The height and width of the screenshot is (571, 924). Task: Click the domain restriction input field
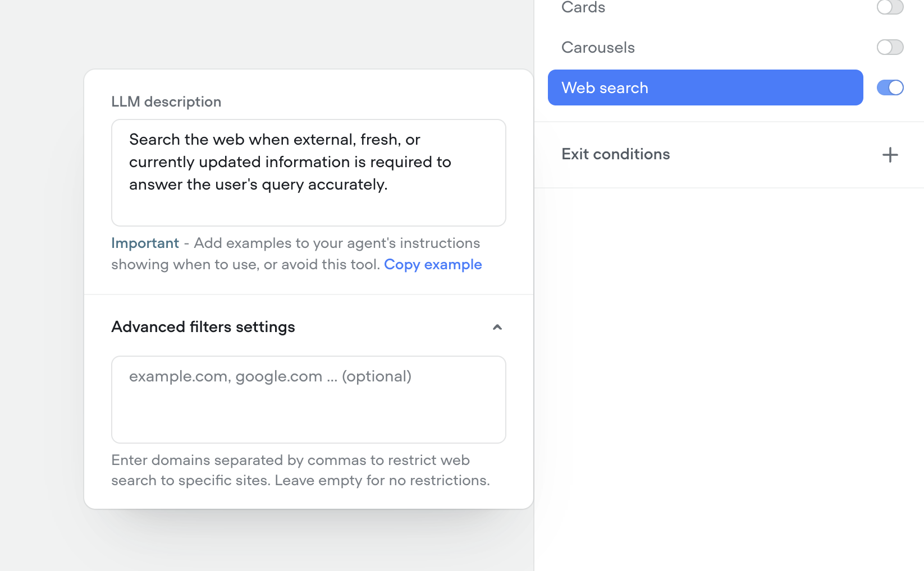coord(308,399)
